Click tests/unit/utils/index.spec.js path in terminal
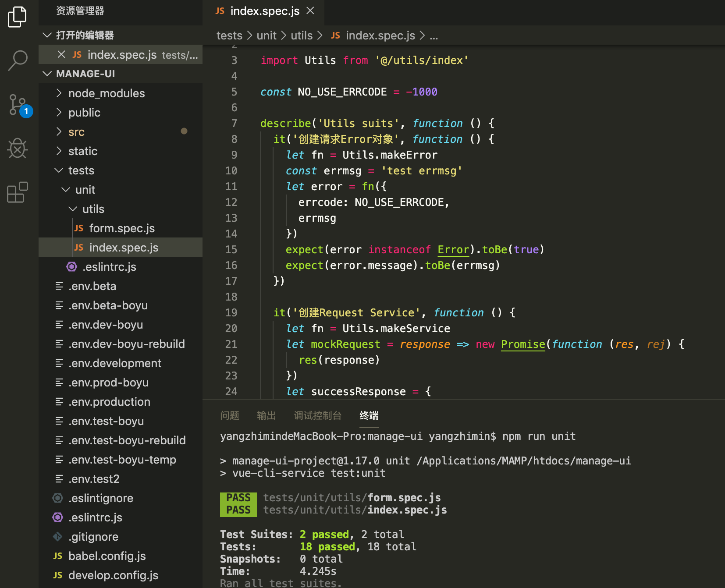The height and width of the screenshot is (588, 725). point(355,510)
